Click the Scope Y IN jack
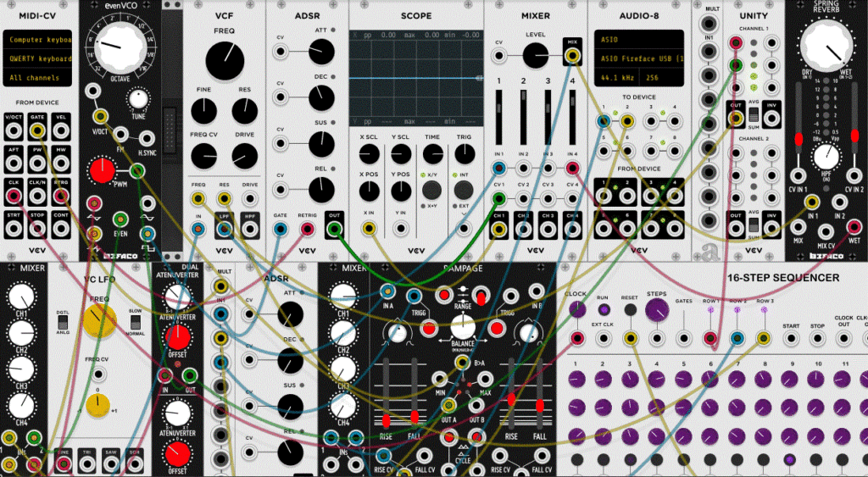The image size is (868, 477). (x=400, y=227)
